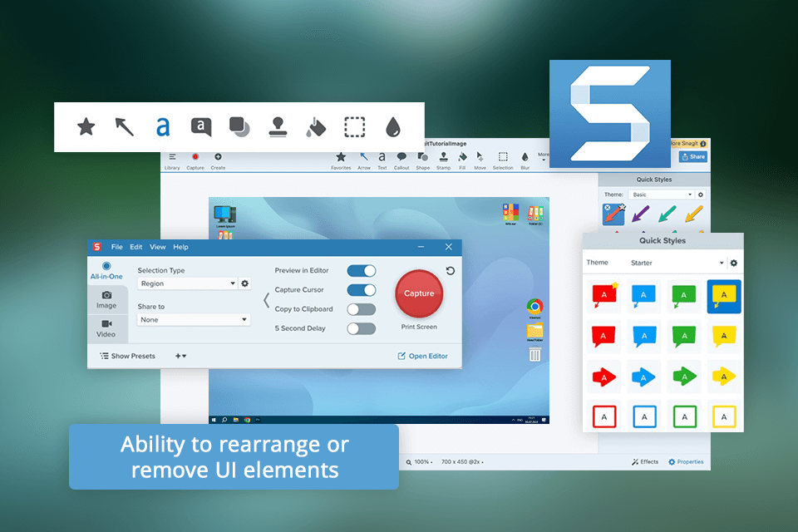Click the Windows Start button in captured taskbar
Screen dimensions: 798x532
coord(214,420)
